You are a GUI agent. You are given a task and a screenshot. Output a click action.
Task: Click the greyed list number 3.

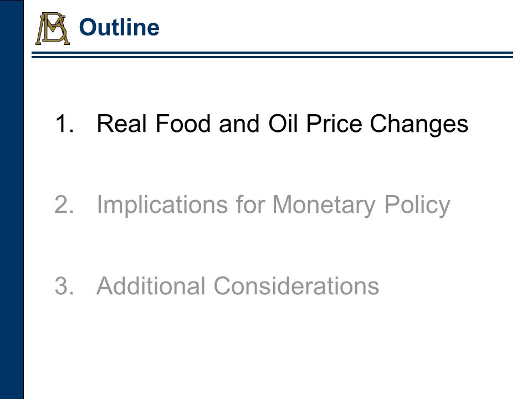coord(64,286)
